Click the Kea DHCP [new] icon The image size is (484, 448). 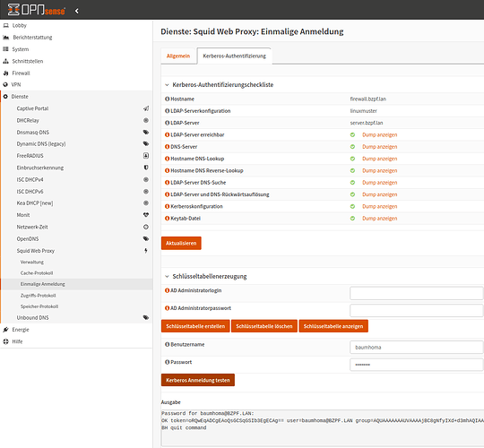[146, 203]
